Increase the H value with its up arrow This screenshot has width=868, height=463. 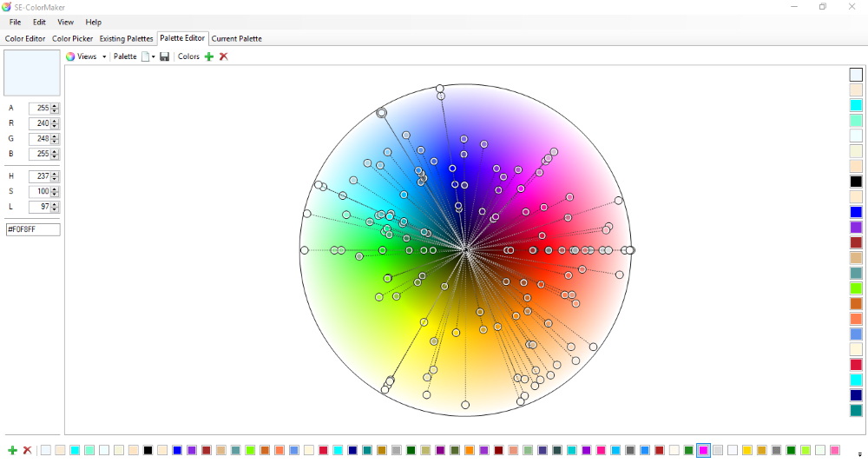click(54, 174)
